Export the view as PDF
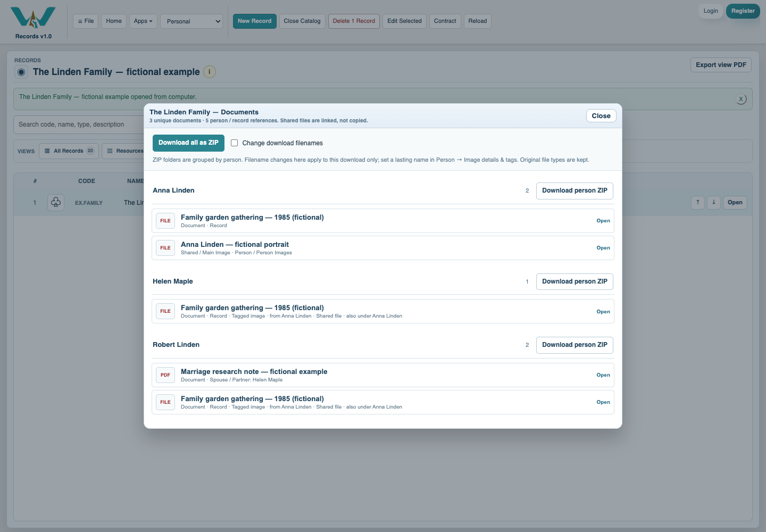The height and width of the screenshot is (532, 766). (x=721, y=65)
